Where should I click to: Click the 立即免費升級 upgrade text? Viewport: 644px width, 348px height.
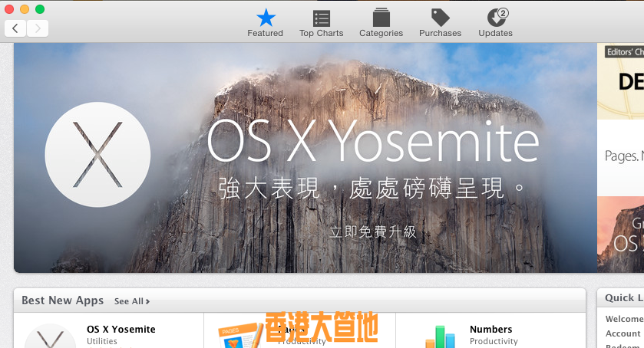(373, 231)
